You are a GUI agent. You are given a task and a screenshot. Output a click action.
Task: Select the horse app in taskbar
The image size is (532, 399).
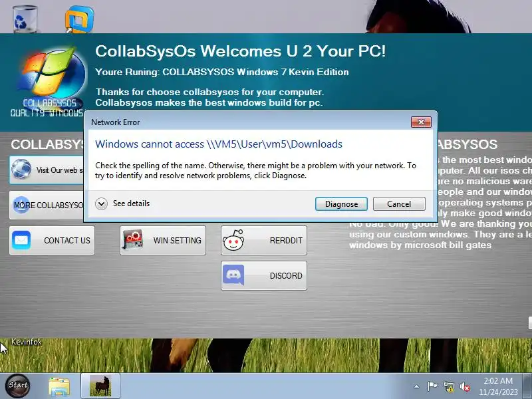point(100,386)
